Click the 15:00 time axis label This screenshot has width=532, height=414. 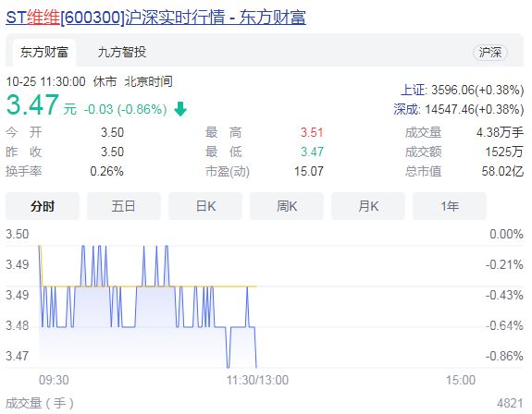coord(461,380)
